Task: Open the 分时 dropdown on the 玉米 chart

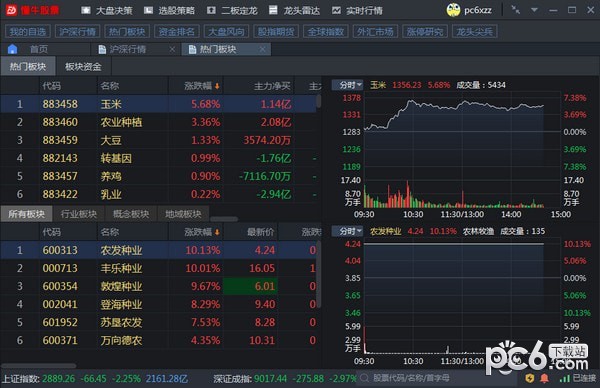Action: point(347,85)
